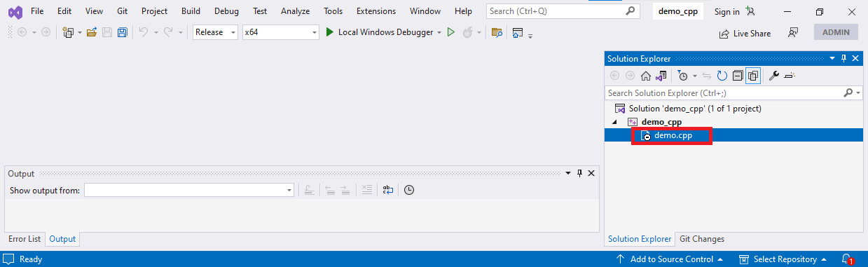Open the Output panel window position dropdown
Screen dimensions: 868x267
(568, 173)
